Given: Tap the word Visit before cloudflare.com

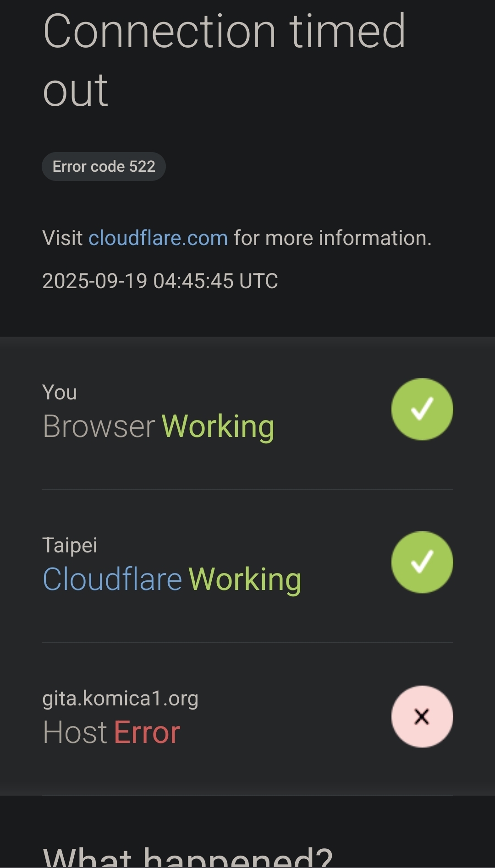Looking at the screenshot, I should click(62, 238).
